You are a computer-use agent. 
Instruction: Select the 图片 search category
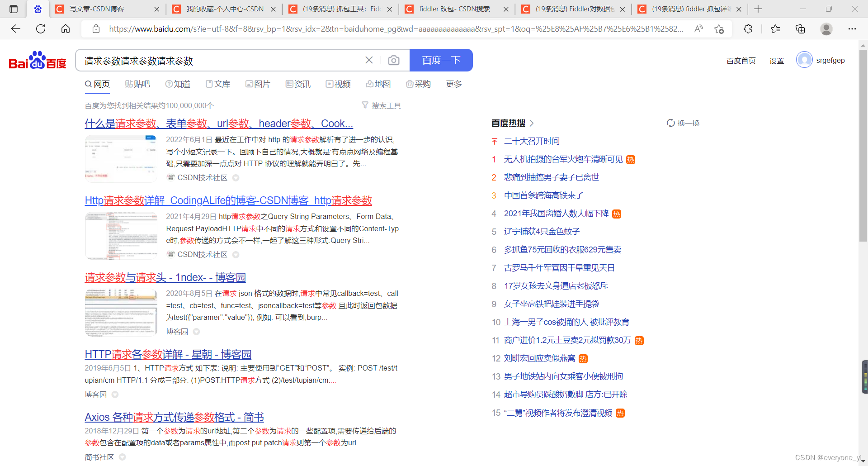point(258,84)
